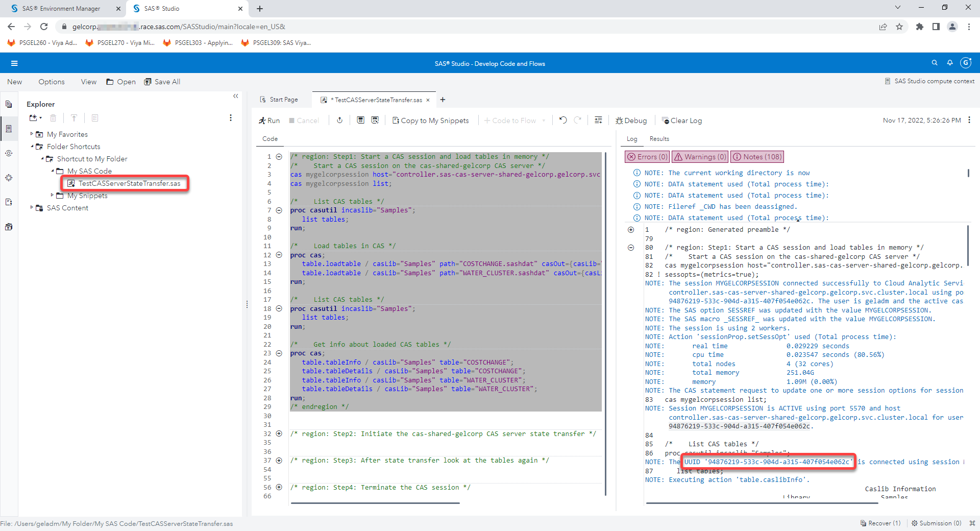Collapse the Shortcut to My Folder node
The image size is (980, 531).
click(42, 158)
